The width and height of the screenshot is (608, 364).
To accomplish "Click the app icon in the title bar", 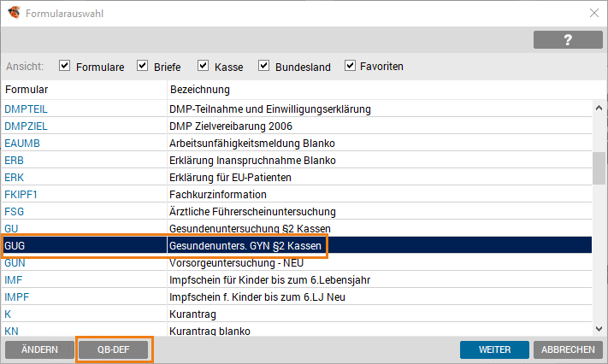I will 12,13.
